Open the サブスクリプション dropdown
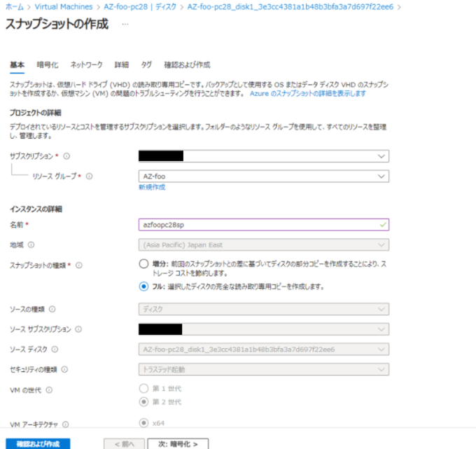476x449 pixels. [264, 156]
